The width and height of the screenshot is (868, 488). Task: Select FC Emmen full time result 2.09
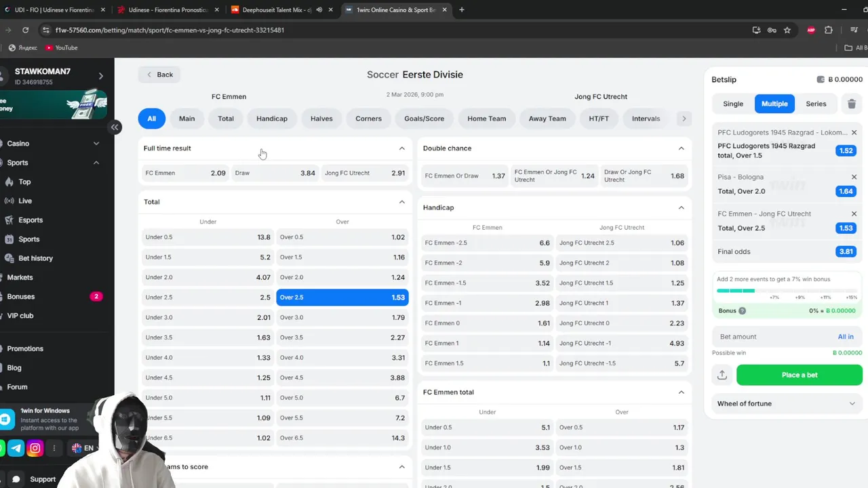click(x=185, y=173)
